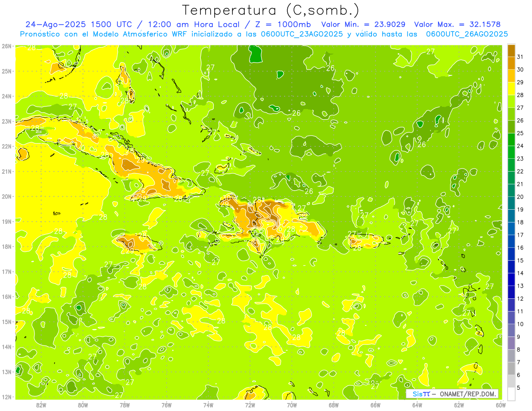
Task: Click the "20N" latitude axis label
Action: (x=6, y=196)
